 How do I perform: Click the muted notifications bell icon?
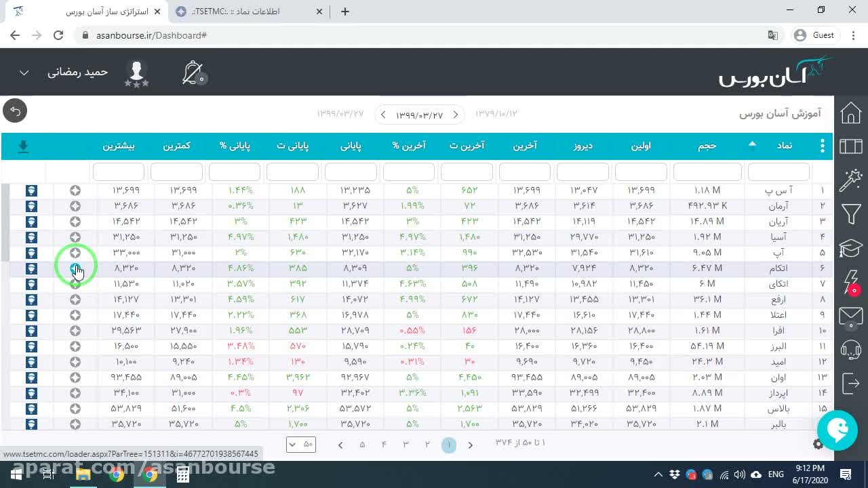(193, 73)
